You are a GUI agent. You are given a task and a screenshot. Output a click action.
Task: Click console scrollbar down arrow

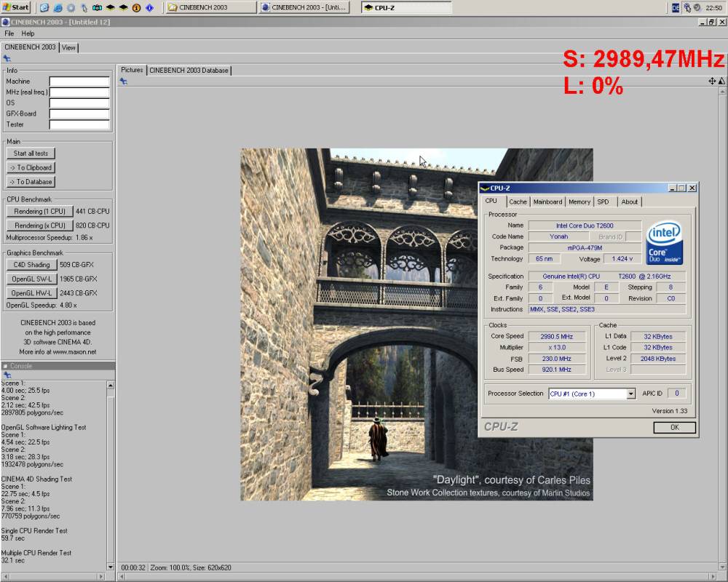point(111,567)
